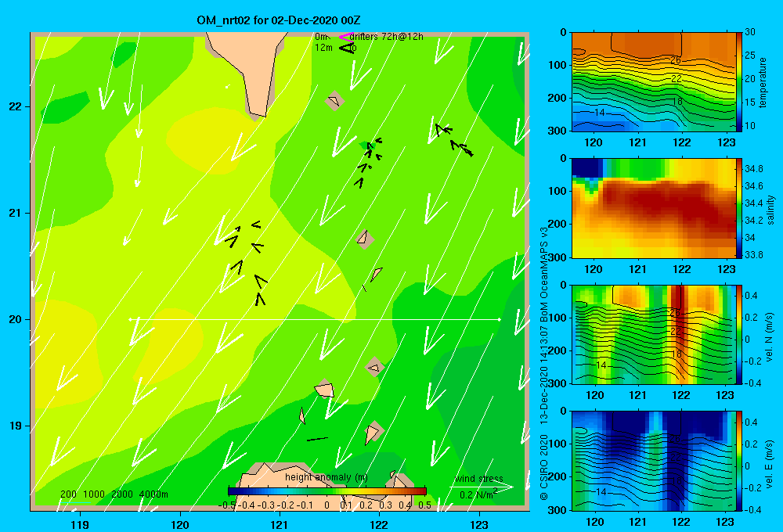Click the magenta 0m drifter legend arrow
The height and width of the screenshot is (532, 783).
(345, 37)
